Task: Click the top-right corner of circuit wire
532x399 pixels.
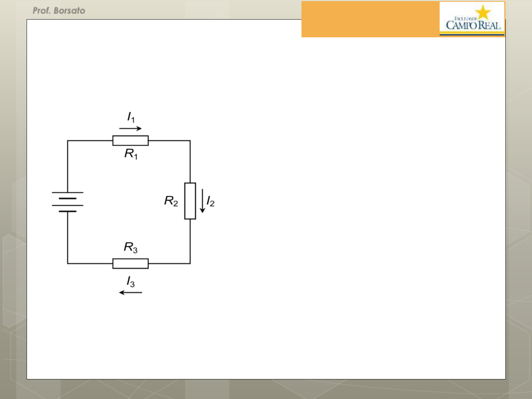Action: point(190,141)
